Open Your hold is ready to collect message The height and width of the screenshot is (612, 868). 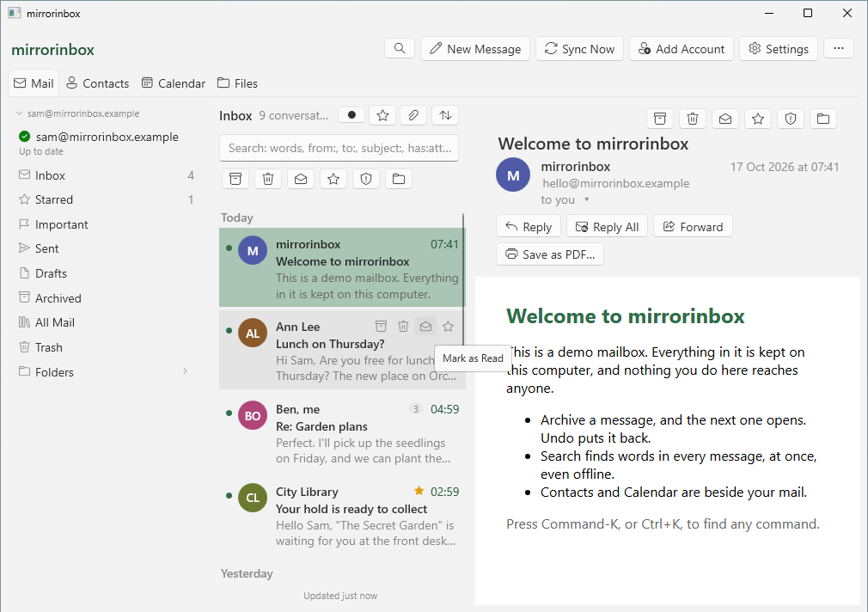[x=342, y=515]
